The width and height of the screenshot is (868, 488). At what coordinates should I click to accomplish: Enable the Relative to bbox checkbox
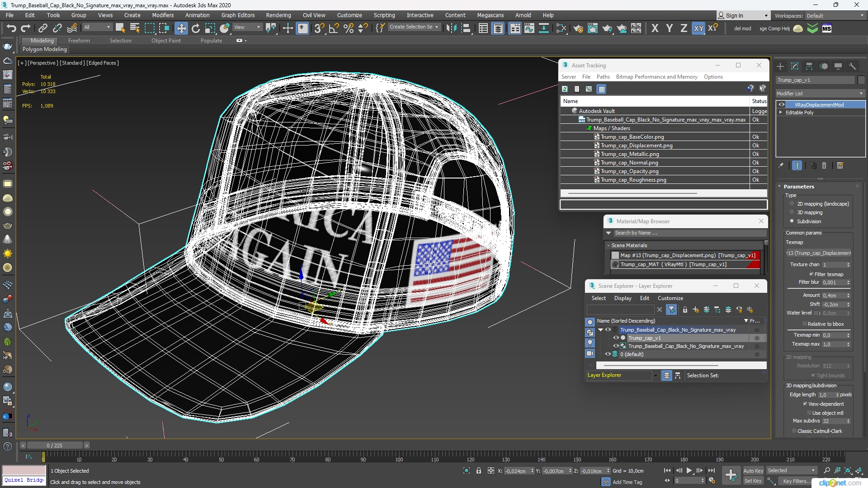(805, 324)
